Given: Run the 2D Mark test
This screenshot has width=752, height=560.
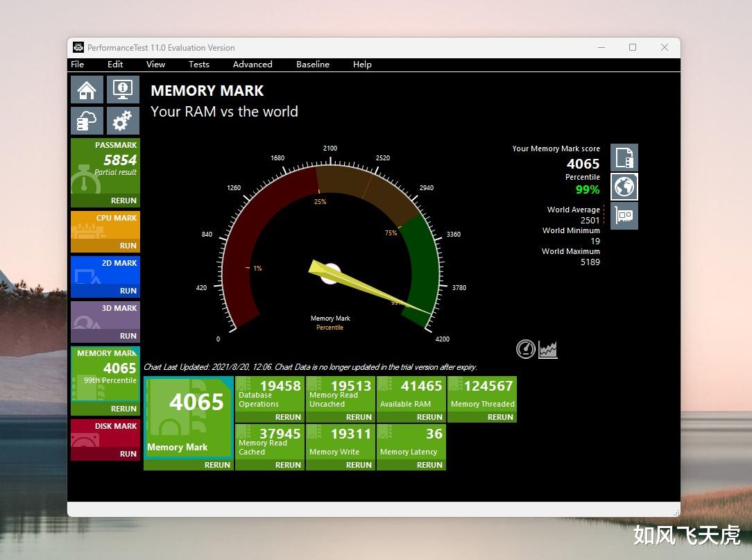Looking at the screenshot, I should (128, 291).
